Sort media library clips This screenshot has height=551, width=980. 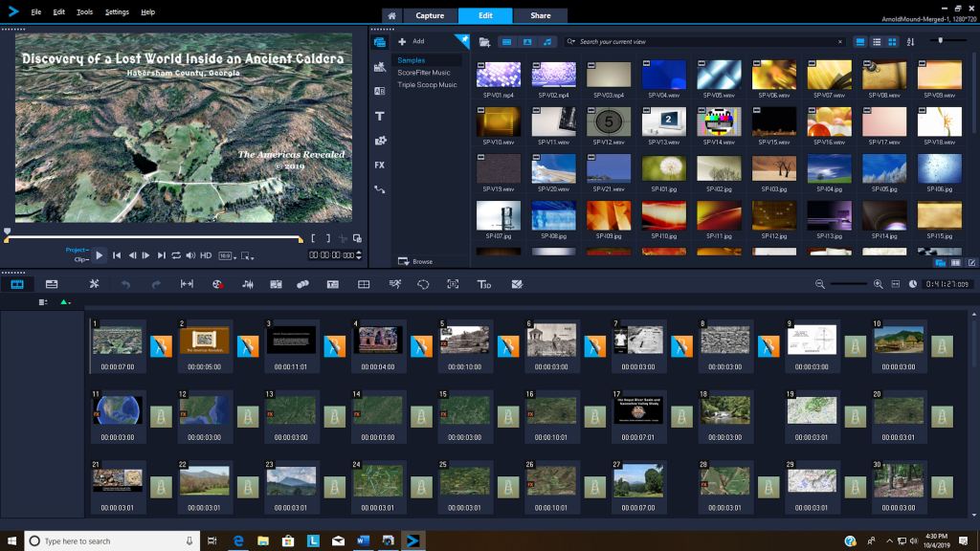[910, 42]
